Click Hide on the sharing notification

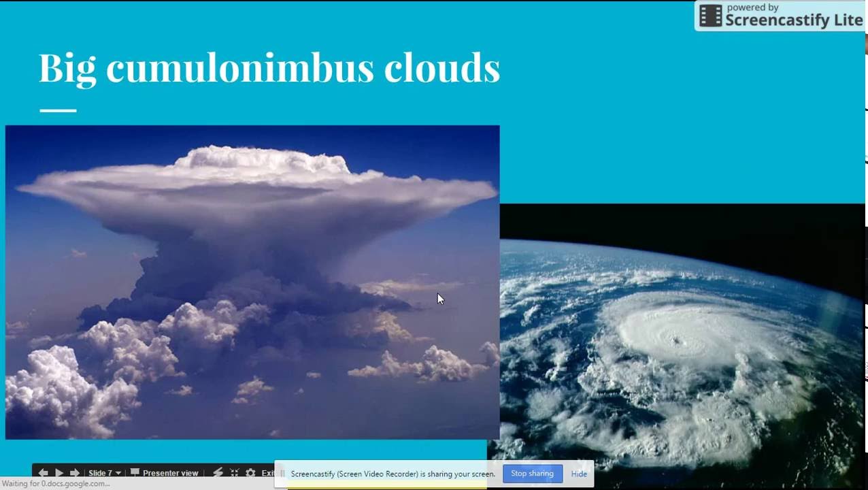(579, 474)
